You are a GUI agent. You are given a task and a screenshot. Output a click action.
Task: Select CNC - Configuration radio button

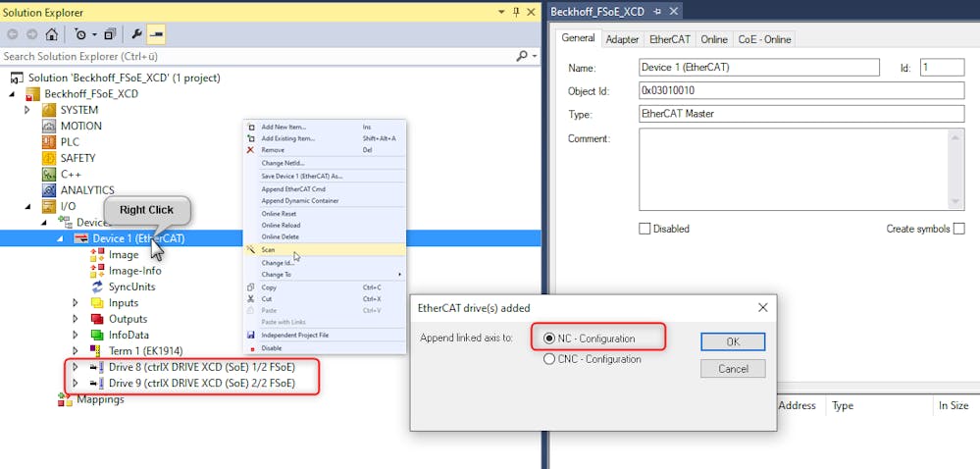coord(549,359)
